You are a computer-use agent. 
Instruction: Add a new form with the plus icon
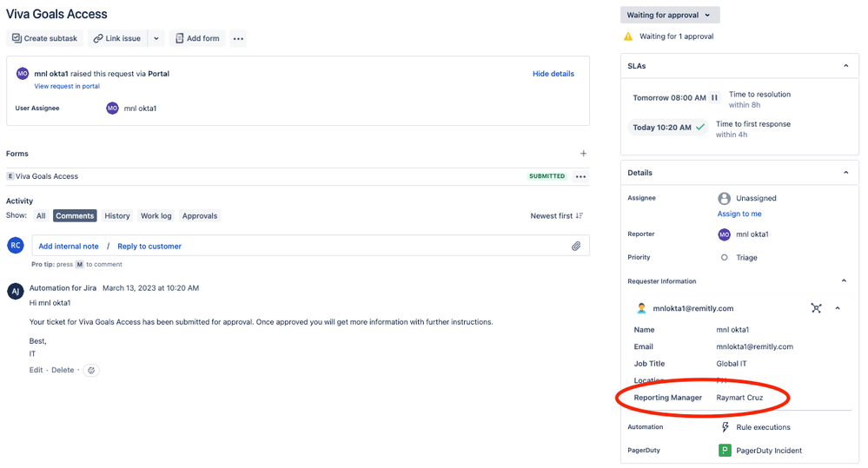tap(583, 153)
